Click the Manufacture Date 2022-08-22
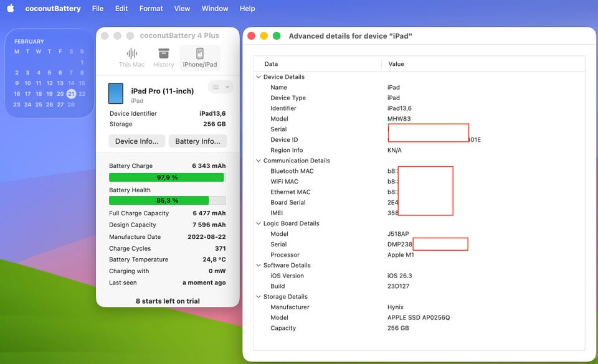Image resolution: width=598 pixels, height=364 pixels. coord(207,237)
